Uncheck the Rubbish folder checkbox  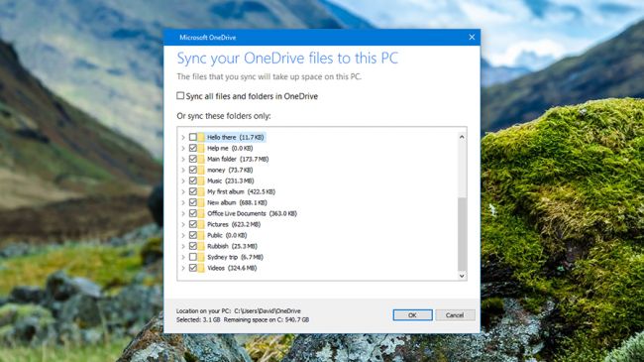click(x=193, y=246)
